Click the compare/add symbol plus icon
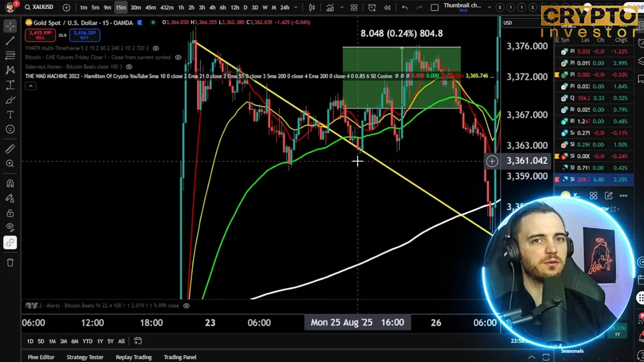 66,7
